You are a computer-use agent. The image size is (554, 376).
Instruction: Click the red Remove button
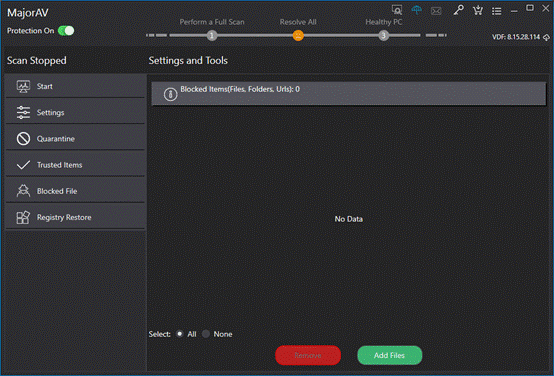[308, 355]
